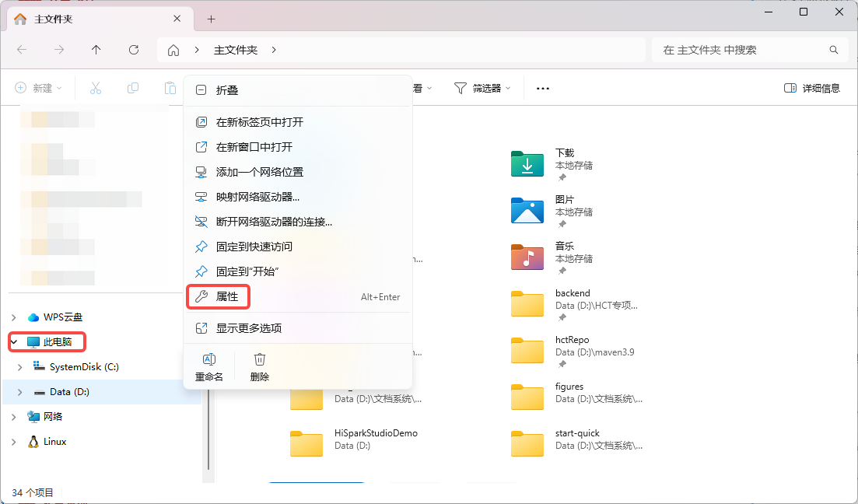Click the 详细信息 details pane icon
This screenshot has height=504, width=858.
(790, 88)
